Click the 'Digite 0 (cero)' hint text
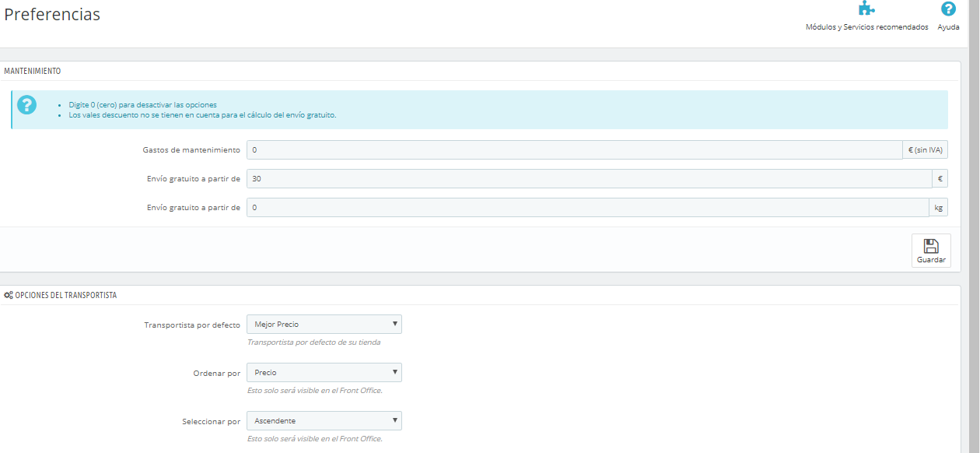980x453 pixels. click(142, 104)
